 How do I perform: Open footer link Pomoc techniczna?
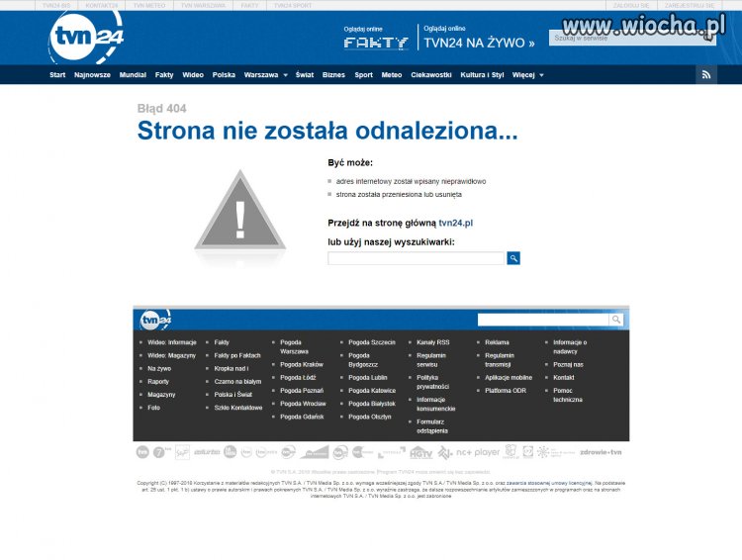568,395
